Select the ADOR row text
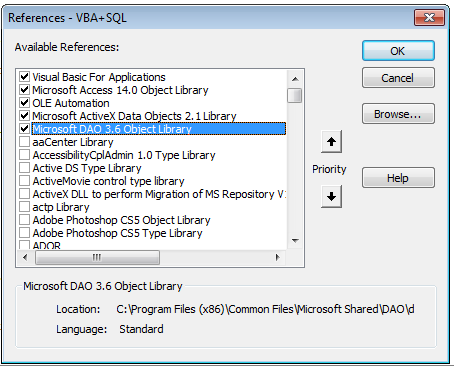 (x=47, y=246)
